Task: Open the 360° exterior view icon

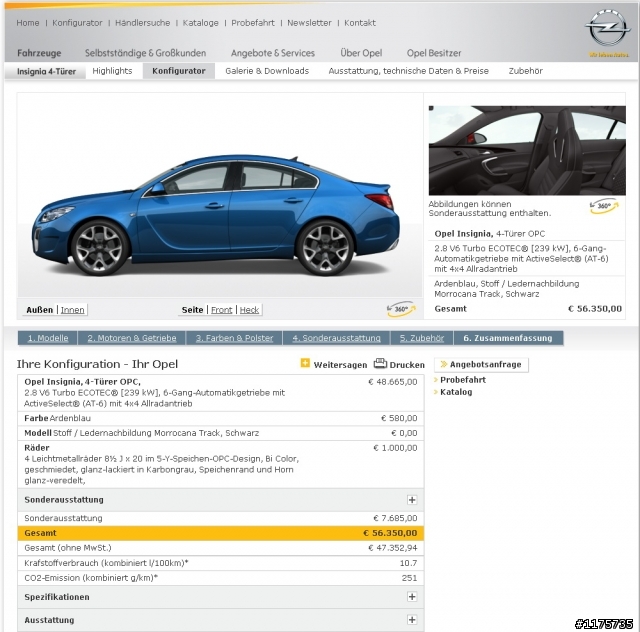Action: (401, 309)
